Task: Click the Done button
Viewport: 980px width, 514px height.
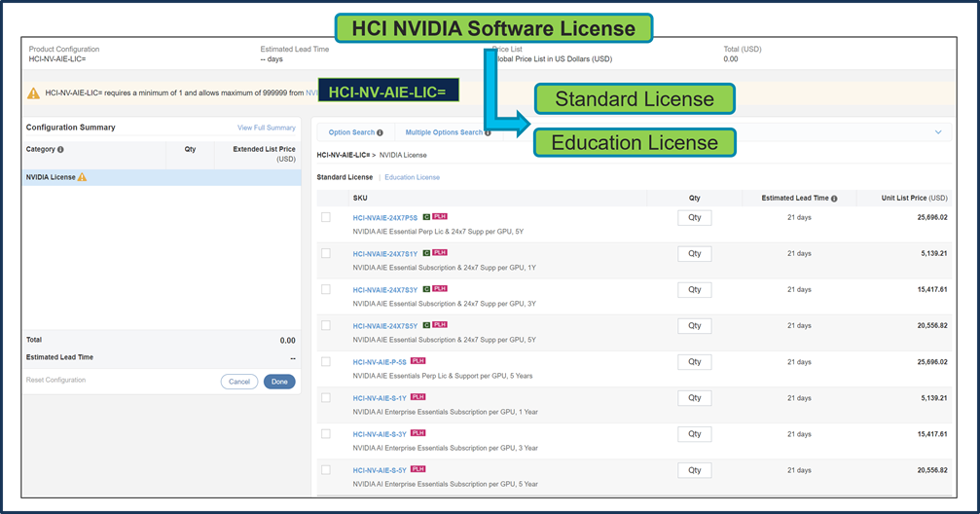Action: coord(279,382)
